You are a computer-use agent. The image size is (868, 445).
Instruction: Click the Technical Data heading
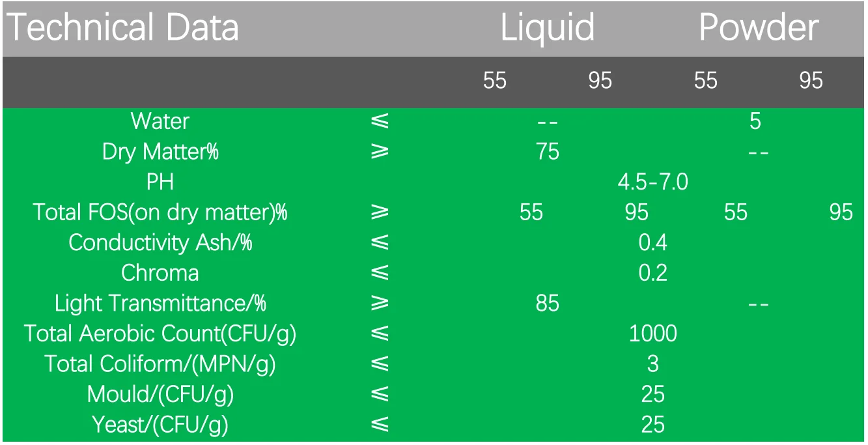(122, 28)
